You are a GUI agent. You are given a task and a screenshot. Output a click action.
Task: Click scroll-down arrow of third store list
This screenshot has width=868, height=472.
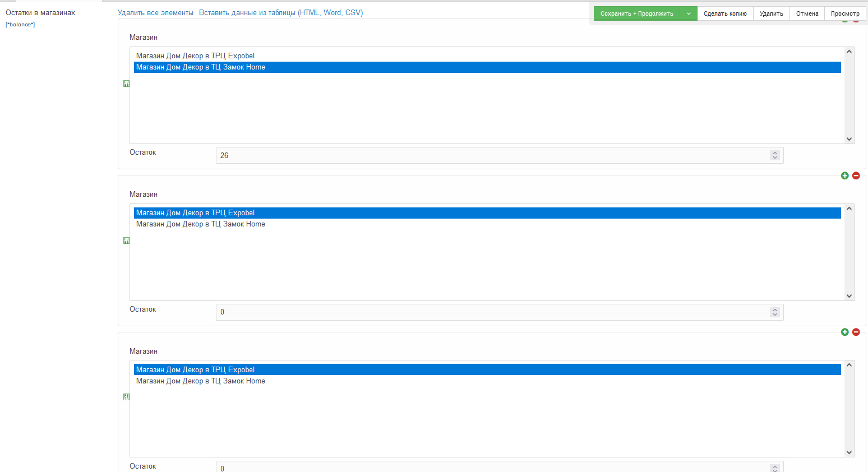pyautogui.click(x=849, y=452)
